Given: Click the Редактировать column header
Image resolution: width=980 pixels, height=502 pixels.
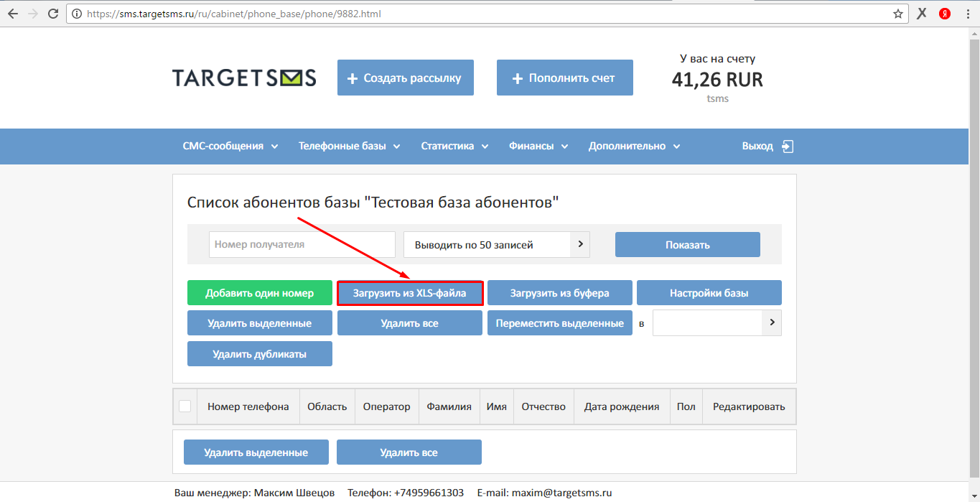Looking at the screenshot, I should (749, 406).
